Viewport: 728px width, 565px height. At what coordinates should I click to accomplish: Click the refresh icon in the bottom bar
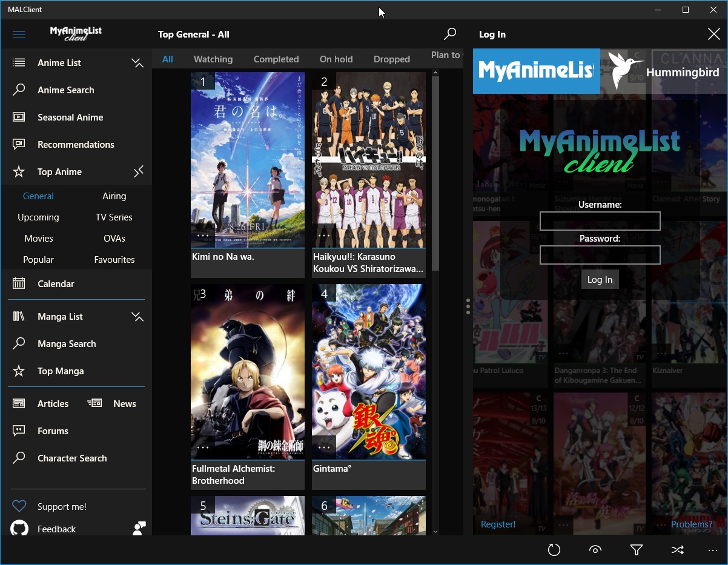coord(554,550)
